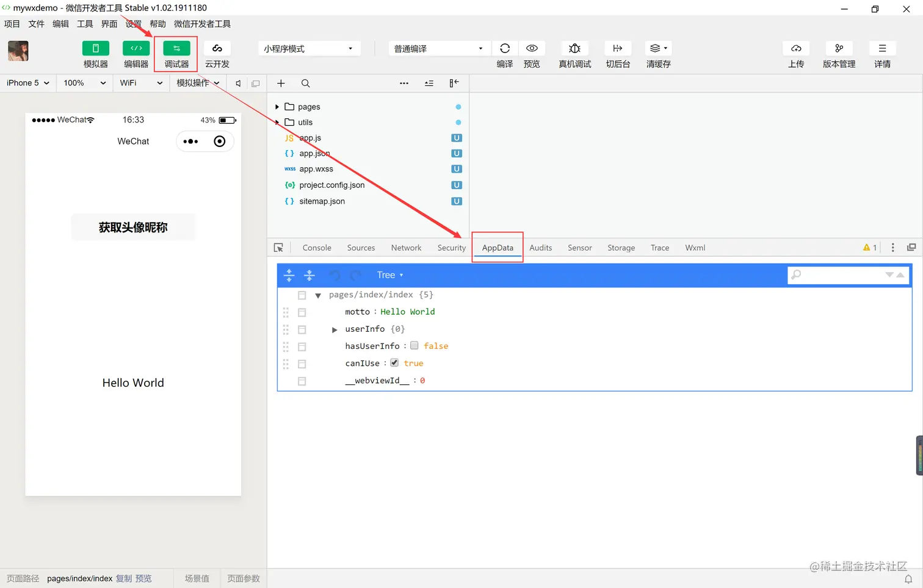Click the plus icon to add file
Viewport: 923px width, 588px height.
pyautogui.click(x=281, y=84)
